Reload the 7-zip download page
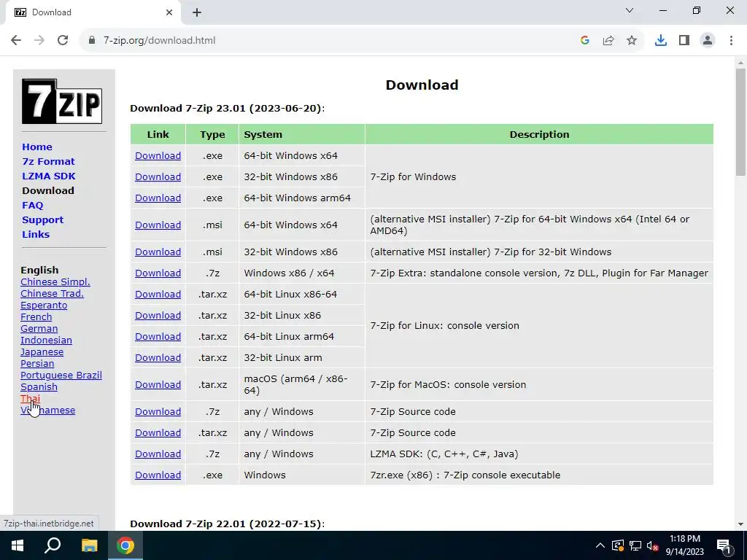The height and width of the screenshot is (560, 747). [63, 41]
